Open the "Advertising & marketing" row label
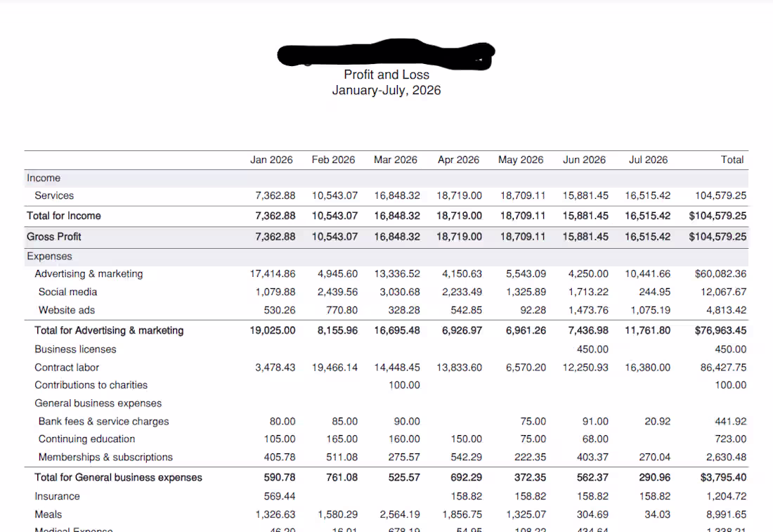This screenshot has width=773, height=532. [89, 273]
